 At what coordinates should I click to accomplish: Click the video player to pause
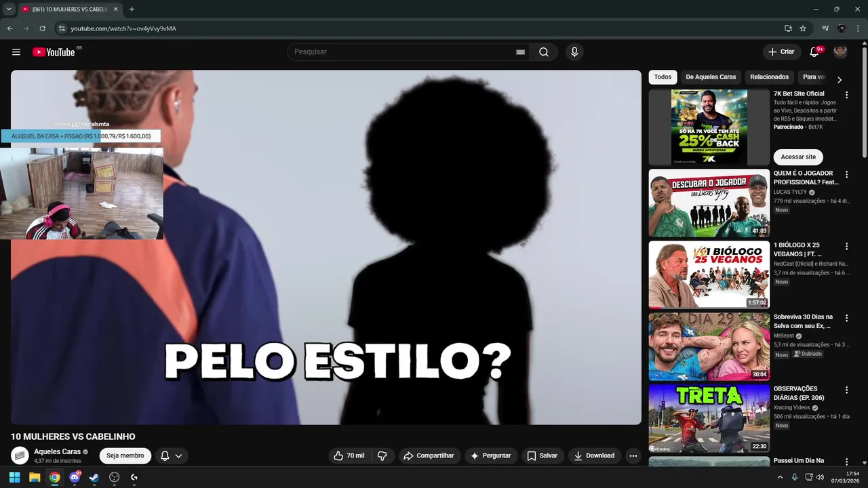pos(325,247)
